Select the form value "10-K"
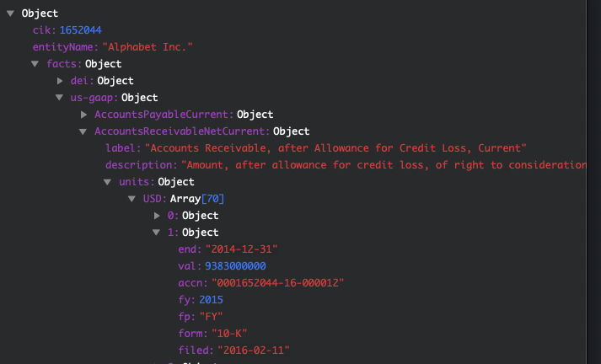This screenshot has height=364, width=601. pyautogui.click(x=229, y=334)
